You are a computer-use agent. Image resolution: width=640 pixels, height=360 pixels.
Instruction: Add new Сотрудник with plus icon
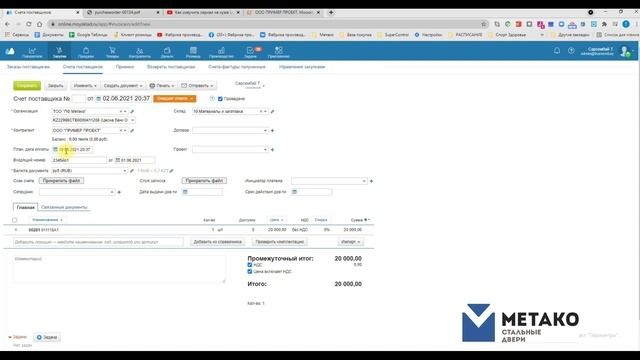(119, 192)
